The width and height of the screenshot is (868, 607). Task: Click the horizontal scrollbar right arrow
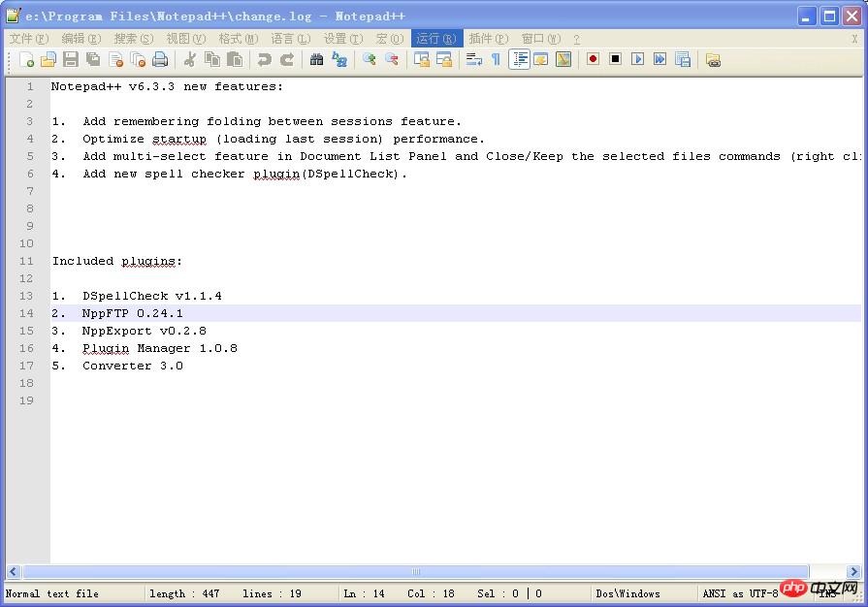(853, 572)
